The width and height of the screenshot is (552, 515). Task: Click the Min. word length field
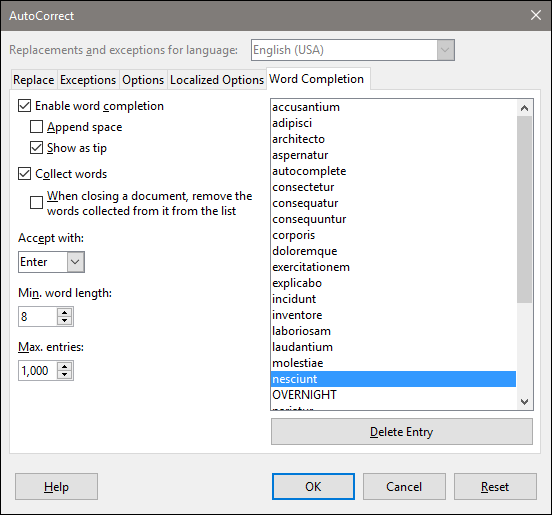click(38, 316)
